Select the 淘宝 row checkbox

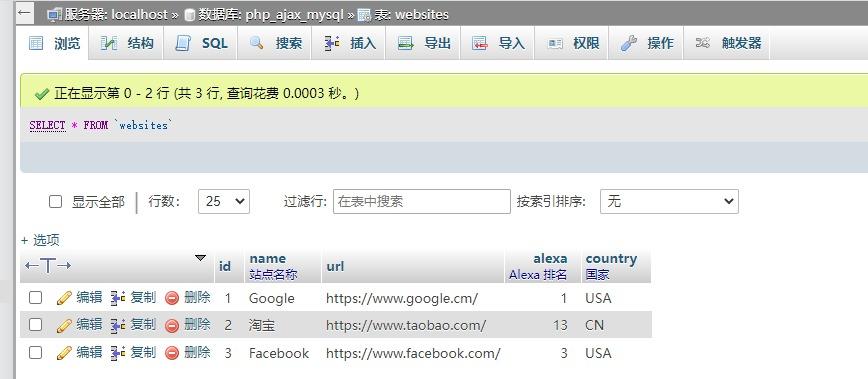(35, 324)
